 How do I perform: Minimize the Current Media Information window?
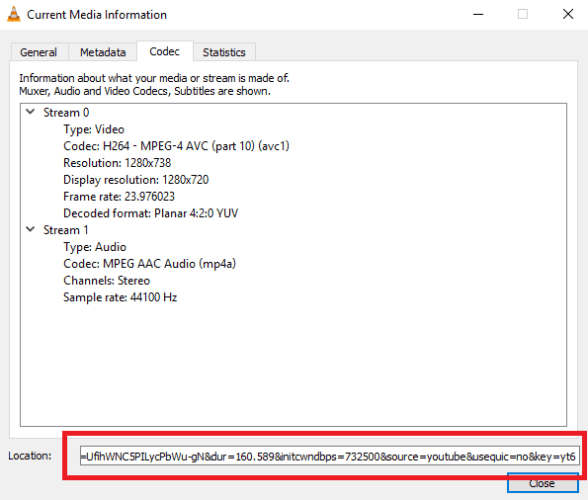point(478,14)
